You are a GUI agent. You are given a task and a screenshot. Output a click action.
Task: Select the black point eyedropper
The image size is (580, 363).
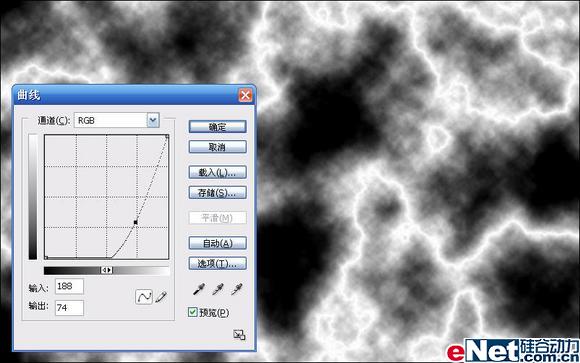click(199, 289)
